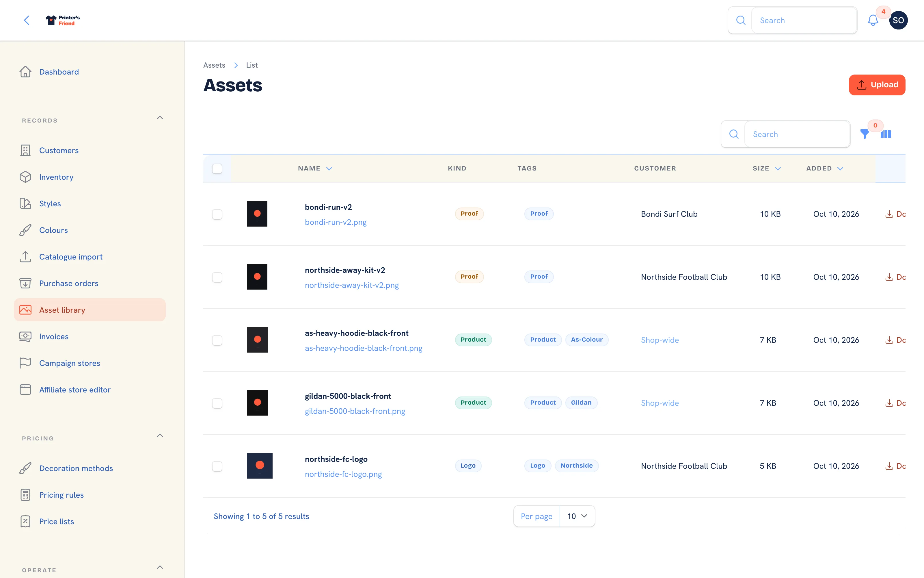Select the as-heavy-hoodie-black-front row checkbox
Image resolution: width=924 pixels, height=578 pixels.
217,340
